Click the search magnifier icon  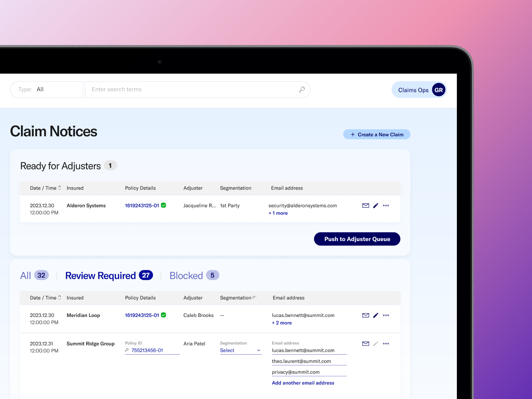click(302, 89)
